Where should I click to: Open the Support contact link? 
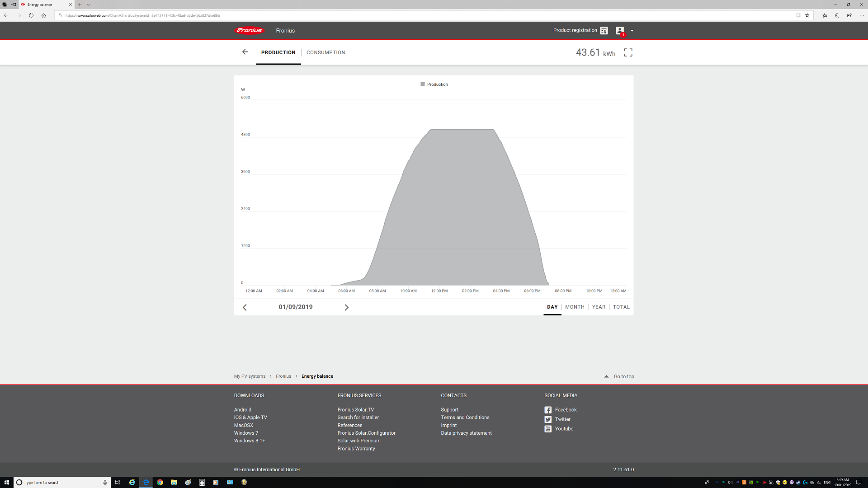pos(449,410)
